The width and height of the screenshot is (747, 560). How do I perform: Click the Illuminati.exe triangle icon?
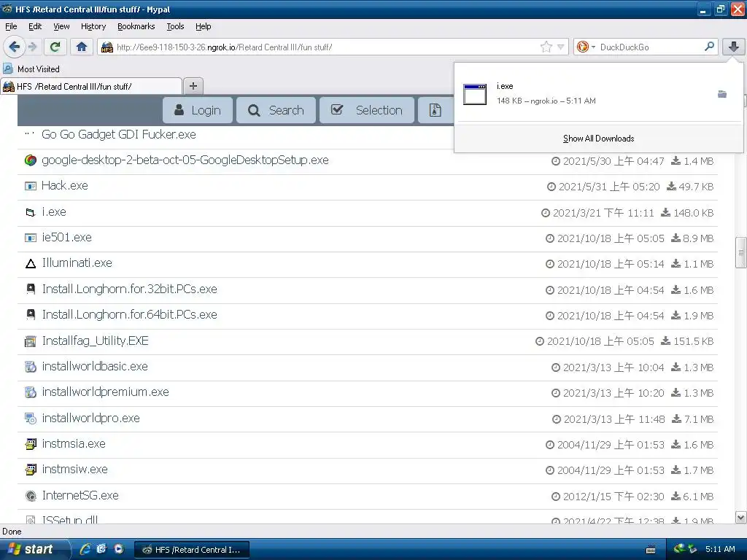point(31,263)
